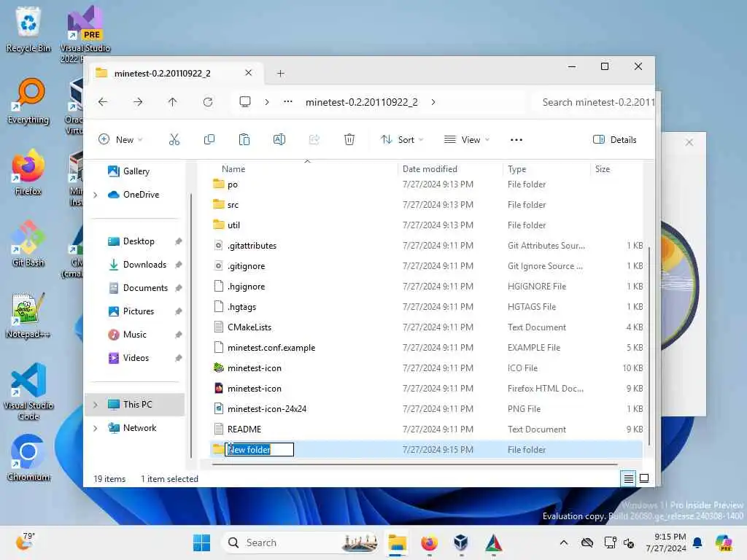Toggle the Details pane button

coord(614,139)
